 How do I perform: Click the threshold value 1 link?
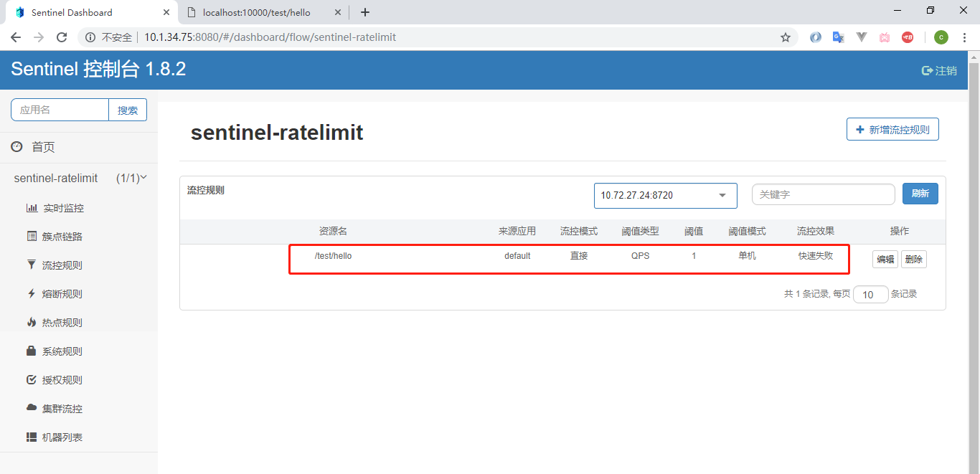click(693, 255)
